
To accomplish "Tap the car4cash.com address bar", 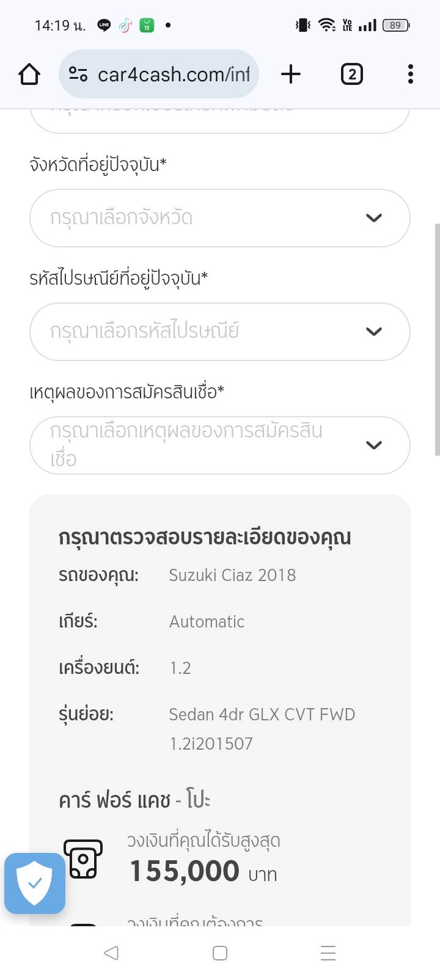I will pos(174,75).
